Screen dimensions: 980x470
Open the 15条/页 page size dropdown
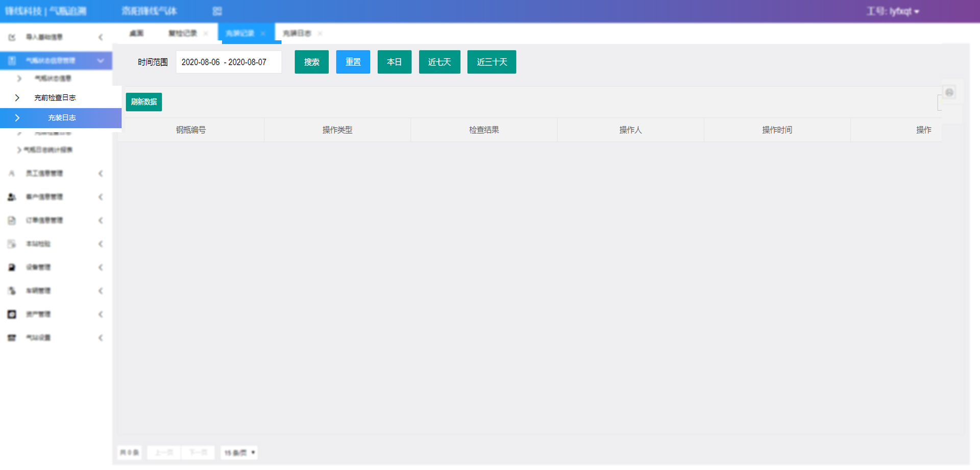tap(239, 453)
